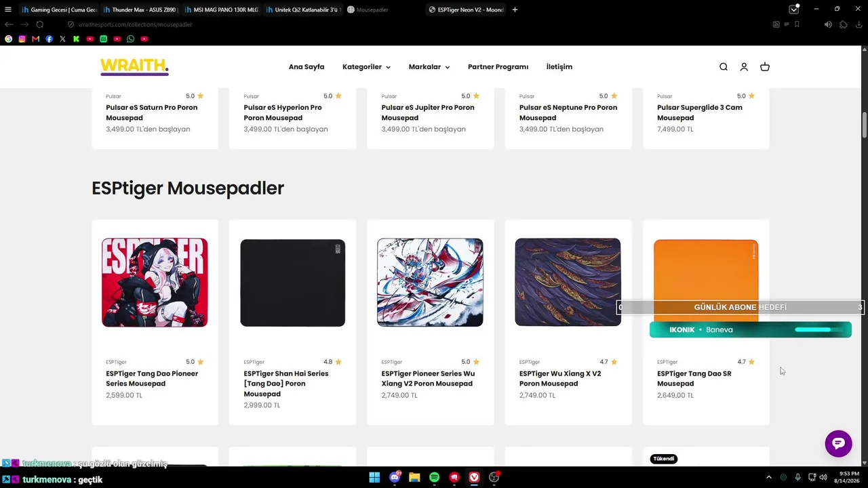Image resolution: width=868 pixels, height=488 pixels.
Task: Open the account icon in Wraith header
Action: tap(744, 67)
